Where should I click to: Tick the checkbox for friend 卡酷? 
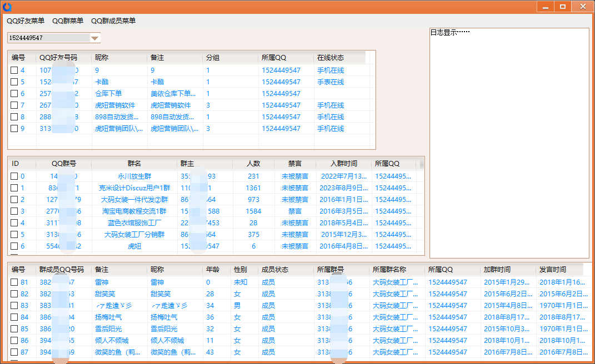tap(14, 82)
